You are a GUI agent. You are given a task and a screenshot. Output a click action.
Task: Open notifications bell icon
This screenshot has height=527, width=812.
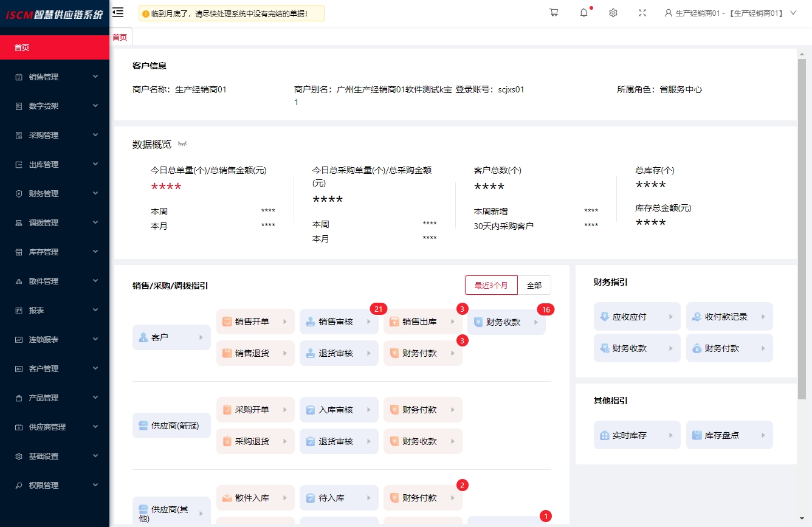point(583,13)
